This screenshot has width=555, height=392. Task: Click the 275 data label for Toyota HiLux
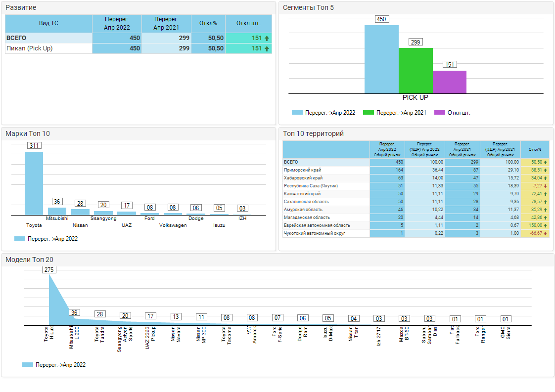click(x=48, y=270)
